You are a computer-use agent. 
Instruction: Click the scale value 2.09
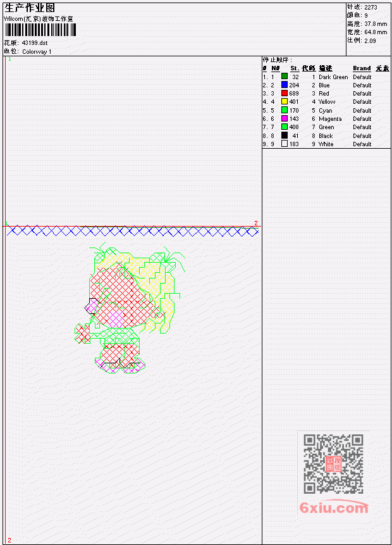[x=370, y=41]
